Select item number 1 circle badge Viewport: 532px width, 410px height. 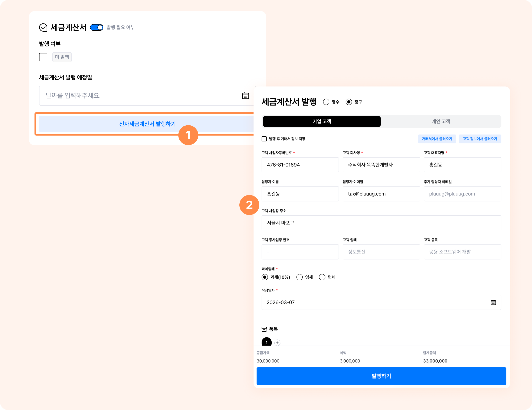coord(266,342)
